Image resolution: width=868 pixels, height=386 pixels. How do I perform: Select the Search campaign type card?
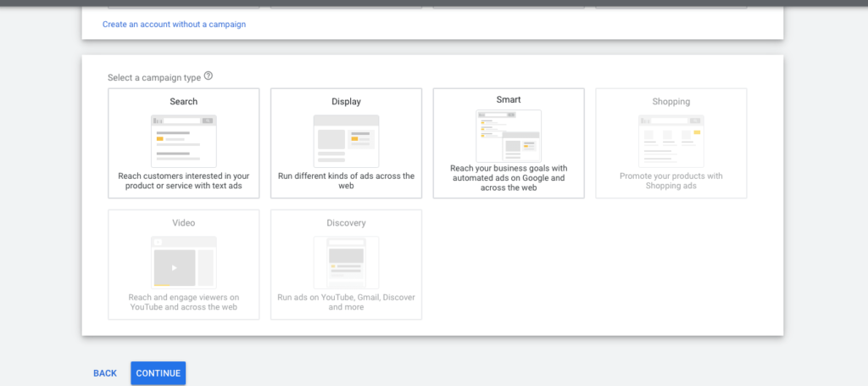coord(184,143)
